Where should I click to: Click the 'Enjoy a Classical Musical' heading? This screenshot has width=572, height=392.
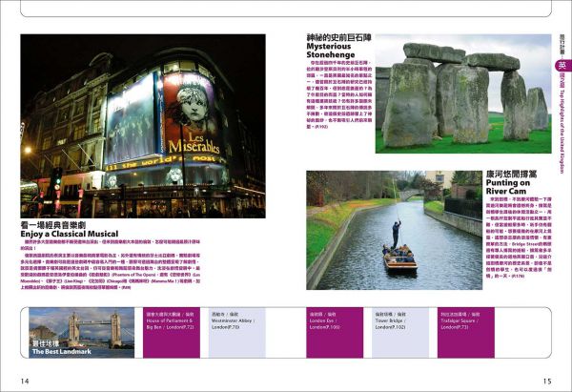point(70,234)
